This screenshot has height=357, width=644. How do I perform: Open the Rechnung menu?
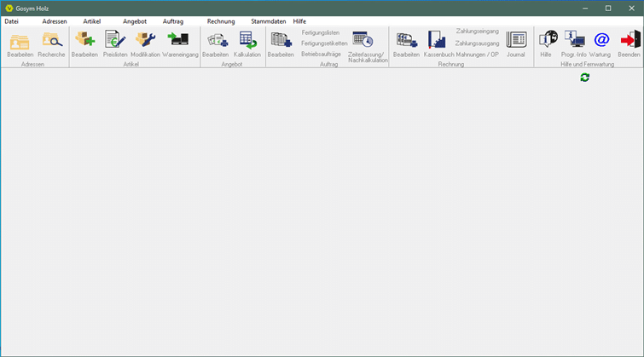pos(221,21)
